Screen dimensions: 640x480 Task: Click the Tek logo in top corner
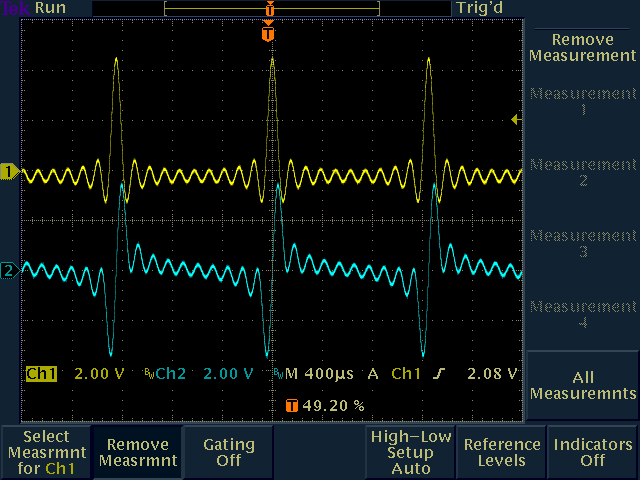14,8
